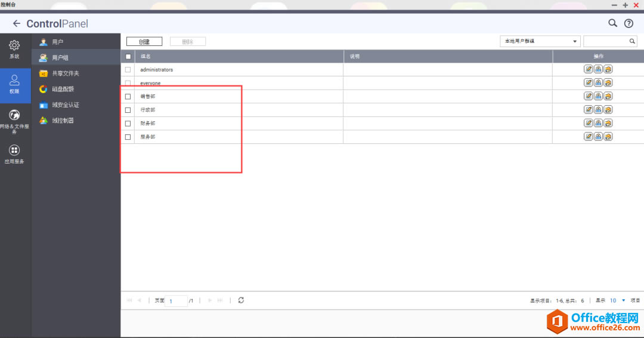This screenshot has width=644, height=338.
Task: Edit details of 行政部 group
Action: point(588,109)
